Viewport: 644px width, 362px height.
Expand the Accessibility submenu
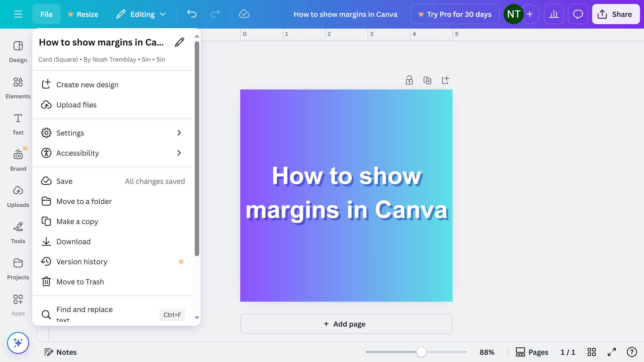pos(112,153)
